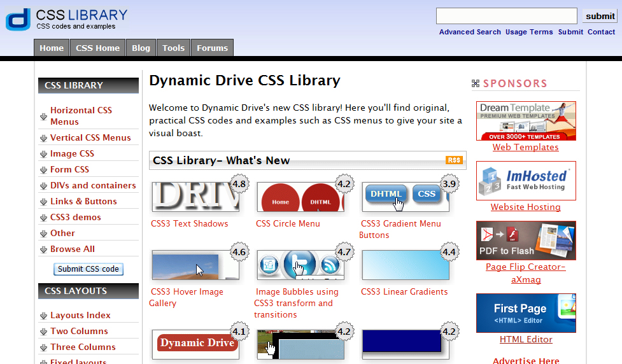Click the submit search button

click(x=600, y=16)
